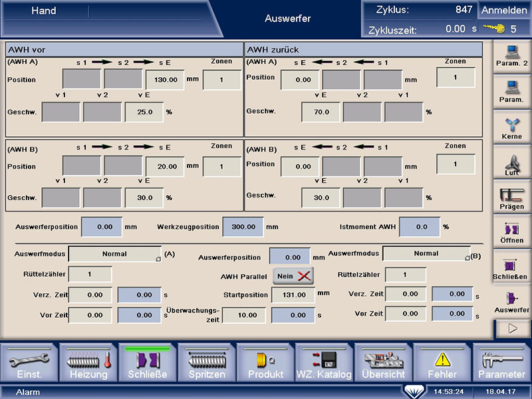The image size is (532, 399).
Task: Edit AWH B vor position sE 20.00
Action: 165,166
